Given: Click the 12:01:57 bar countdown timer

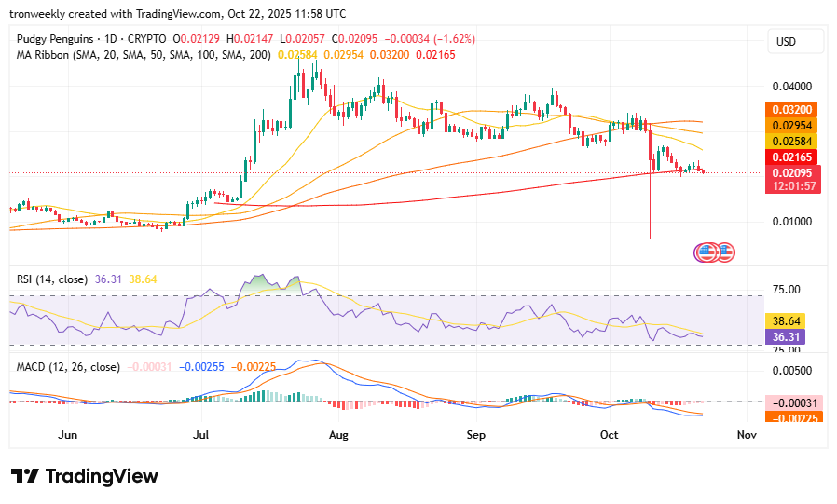Looking at the screenshot, I should (x=791, y=186).
